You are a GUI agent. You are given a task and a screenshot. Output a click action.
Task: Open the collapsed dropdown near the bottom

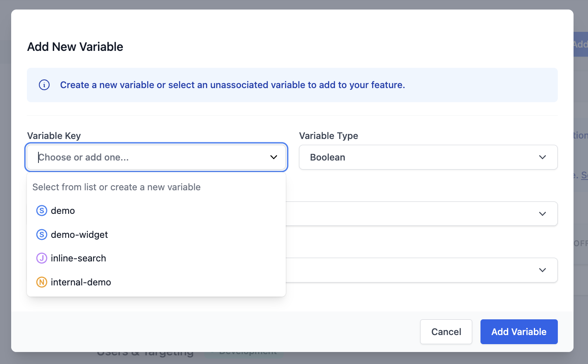428,270
